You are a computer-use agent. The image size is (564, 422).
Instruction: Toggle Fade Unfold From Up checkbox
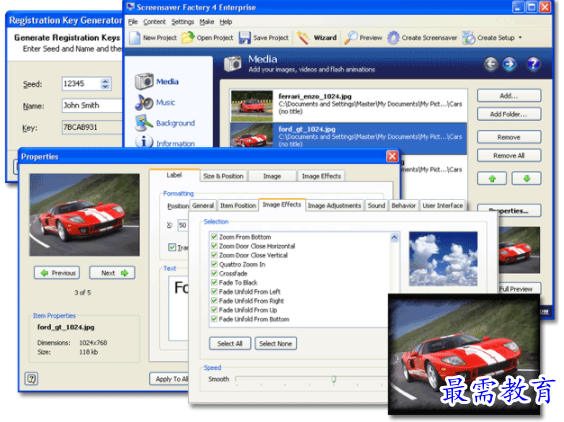point(214,310)
